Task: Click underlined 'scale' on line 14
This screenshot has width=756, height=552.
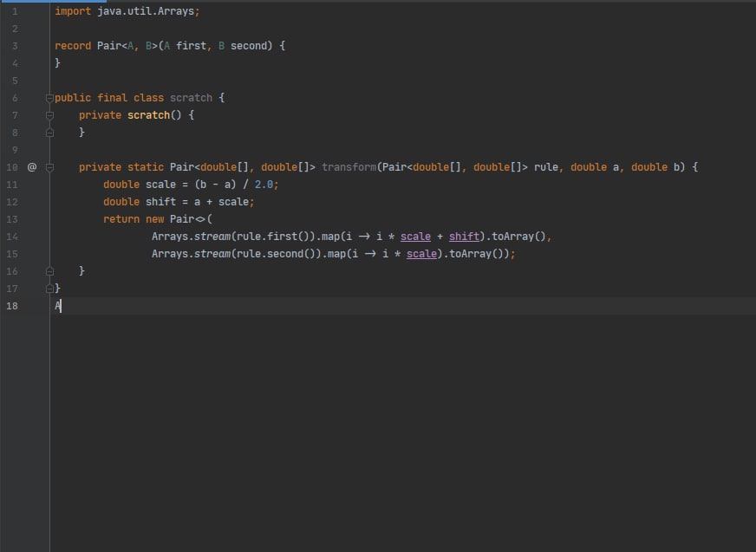Action: tap(415, 237)
